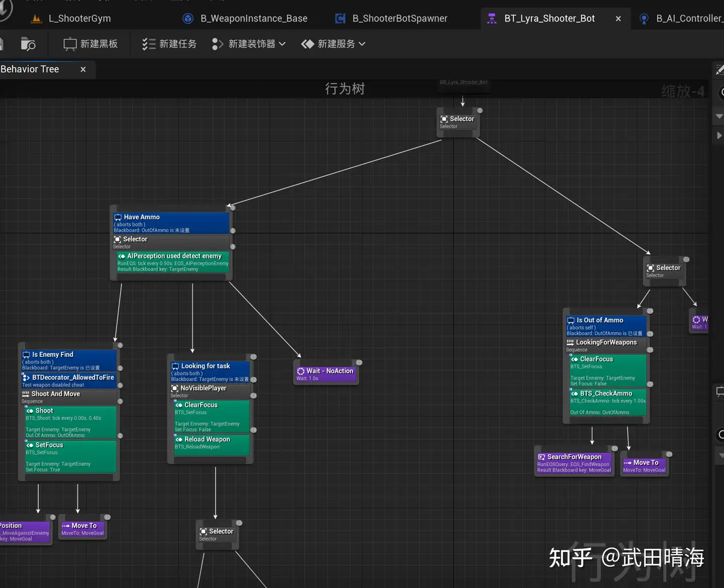
Task: Select the Is Out of Ammo decorator
Action: [606, 326]
